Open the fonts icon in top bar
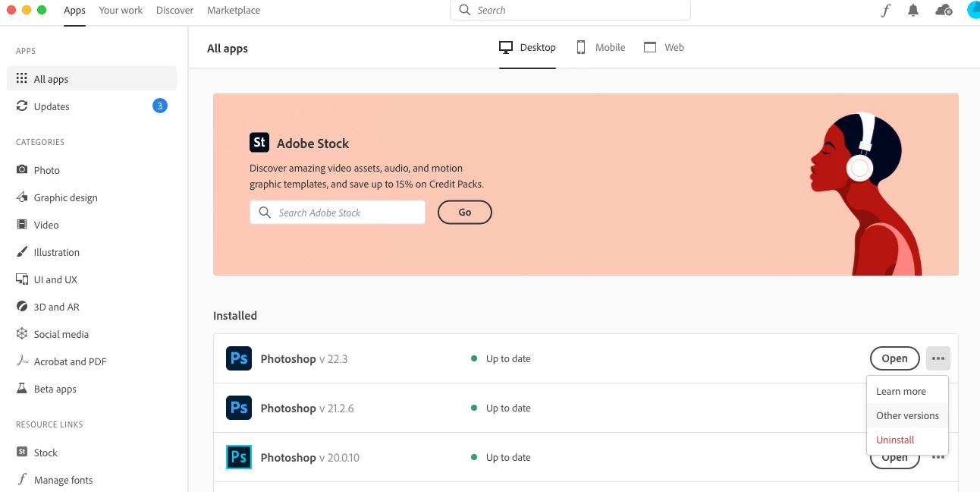Viewport: 980px width, 492px height. (886, 11)
